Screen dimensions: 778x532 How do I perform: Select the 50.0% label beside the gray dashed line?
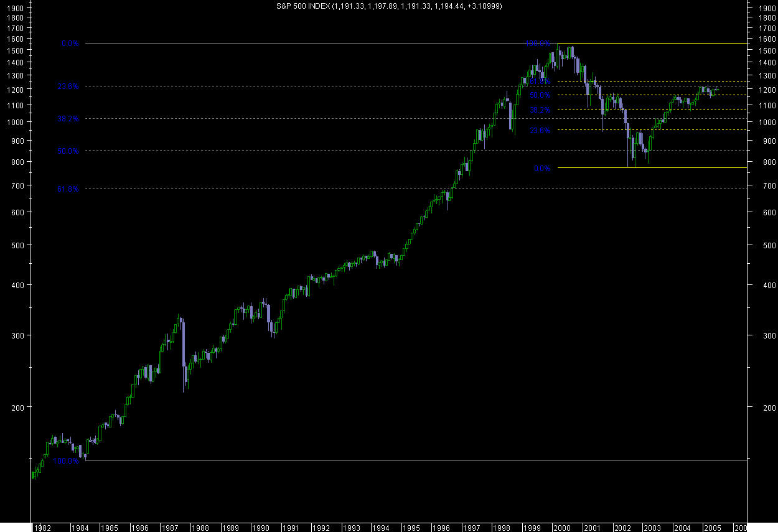(x=68, y=151)
